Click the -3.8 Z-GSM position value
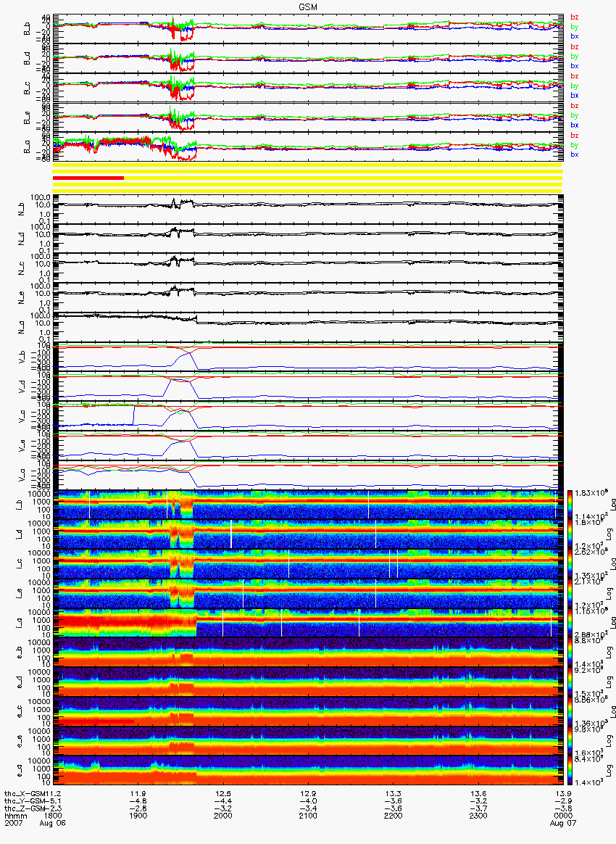616x844 pixels. click(x=563, y=808)
